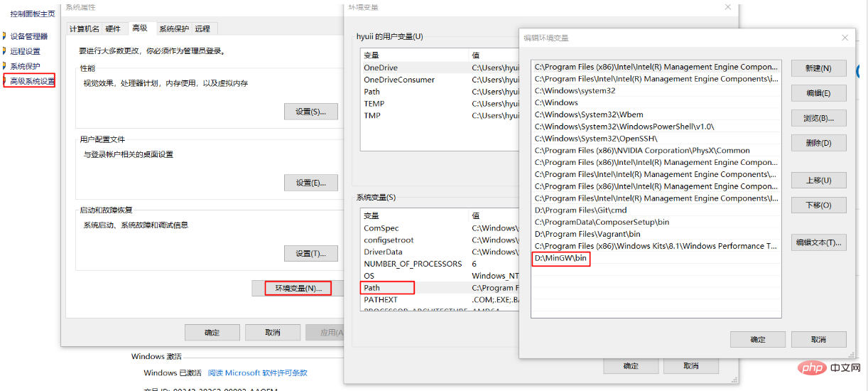Close the Environment Variables window

tap(727, 6)
